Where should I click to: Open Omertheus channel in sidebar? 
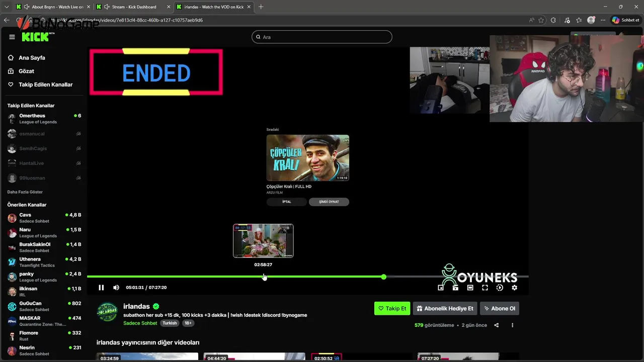(x=44, y=119)
